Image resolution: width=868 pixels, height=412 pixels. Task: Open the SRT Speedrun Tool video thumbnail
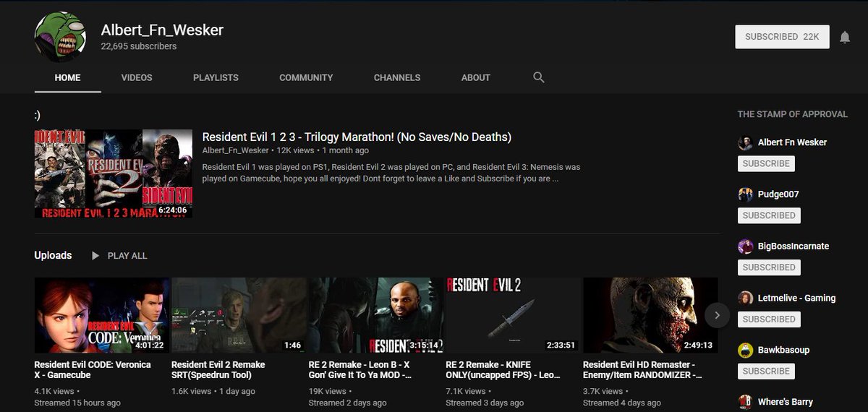pyautogui.click(x=239, y=315)
